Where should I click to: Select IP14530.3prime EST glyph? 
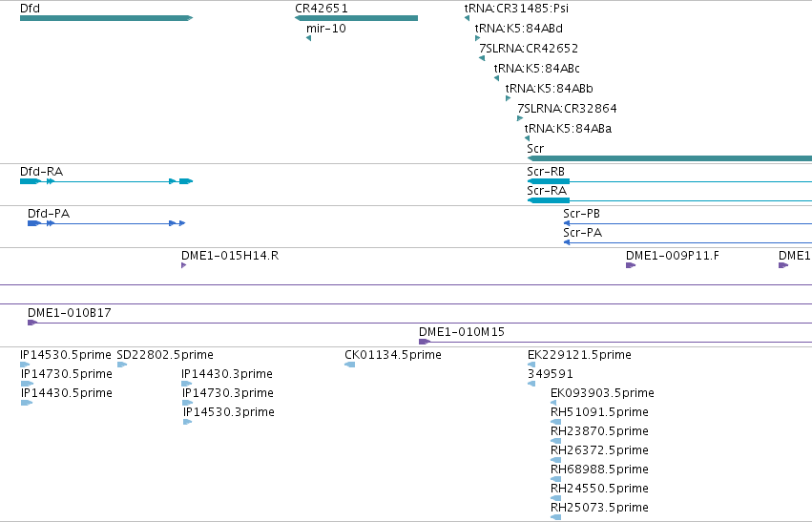coord(188,422)
